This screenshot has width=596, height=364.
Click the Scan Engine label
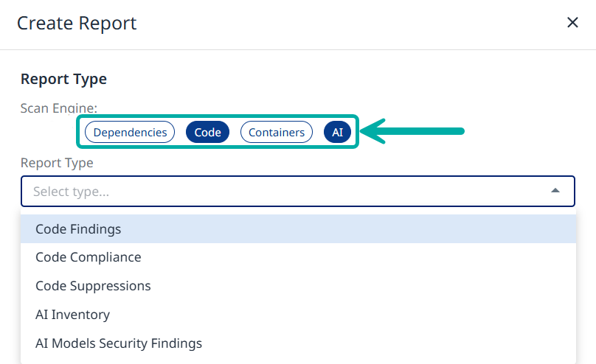point(54,108)
